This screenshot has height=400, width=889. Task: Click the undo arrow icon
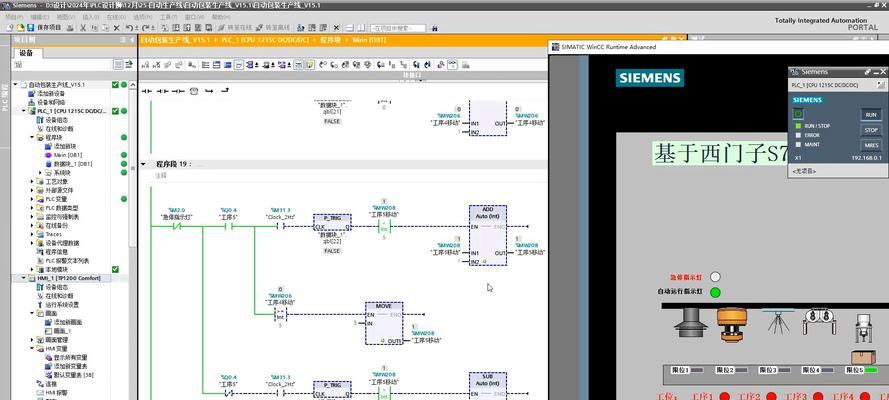[130, 27]
